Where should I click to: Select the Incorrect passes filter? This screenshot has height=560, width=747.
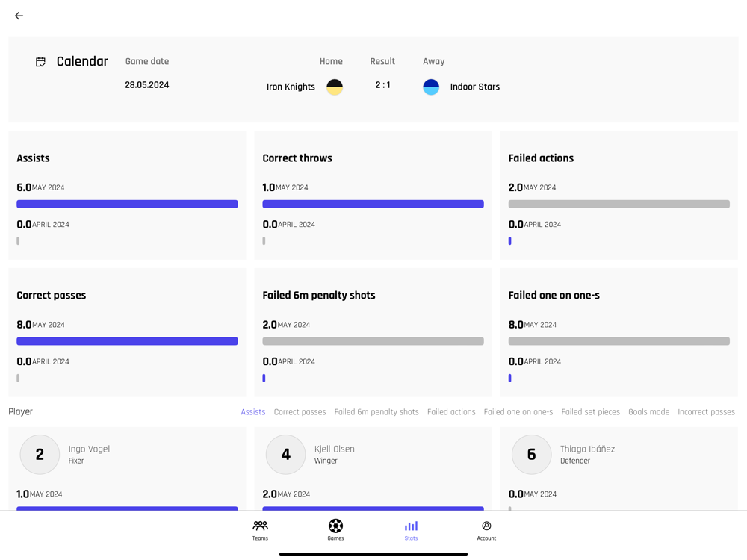[706, 412]
